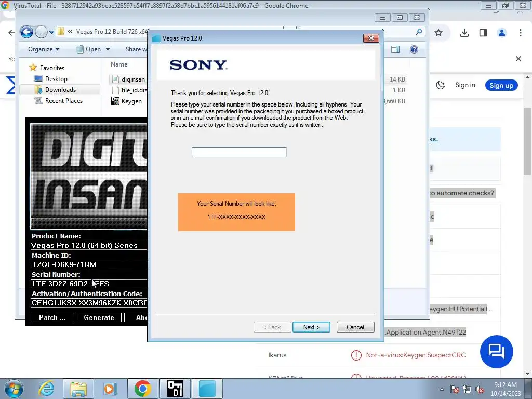Minimize the Explorer window

pyautogui.click(x=382, y=17)
